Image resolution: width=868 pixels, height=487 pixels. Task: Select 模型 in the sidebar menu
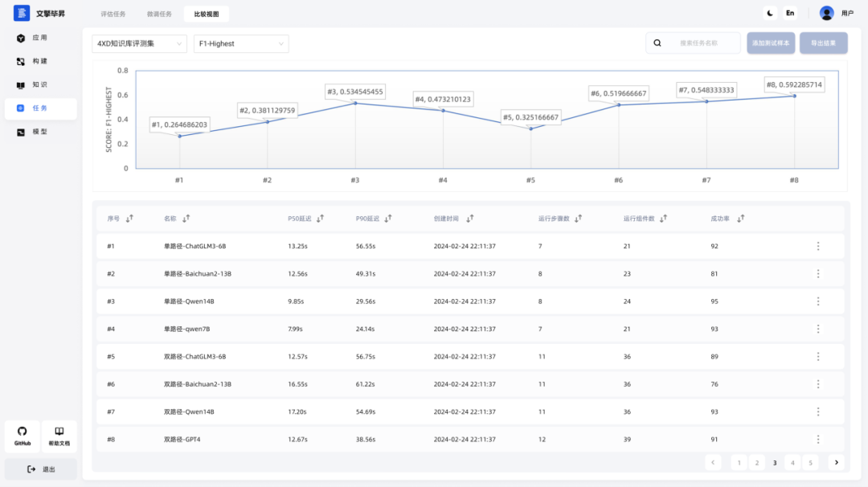41,132
